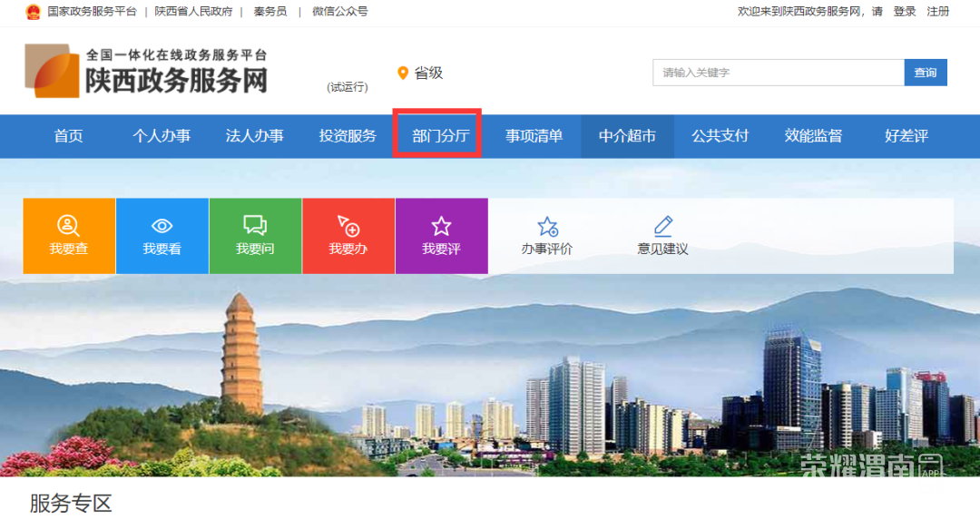
Task: Click the 微信公众号 link
Action: (340, 11)
